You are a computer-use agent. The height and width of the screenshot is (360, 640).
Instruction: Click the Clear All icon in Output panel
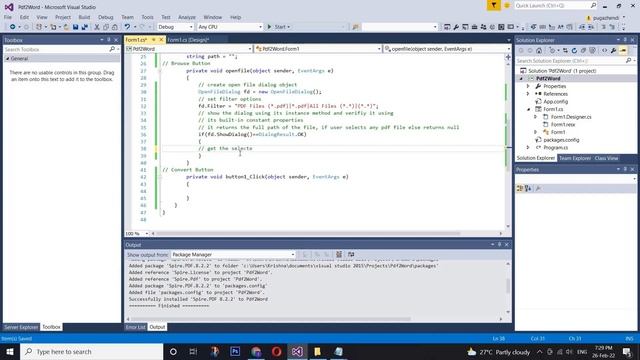[339, 254]
